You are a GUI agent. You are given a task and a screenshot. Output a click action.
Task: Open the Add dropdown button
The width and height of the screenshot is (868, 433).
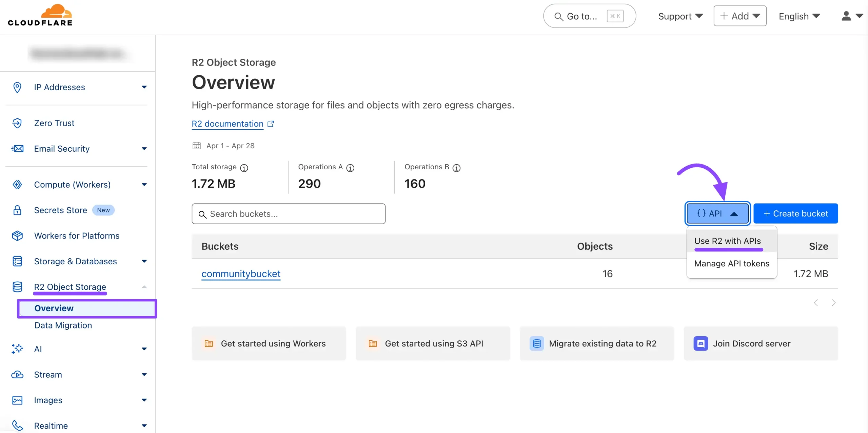point(740,16)
